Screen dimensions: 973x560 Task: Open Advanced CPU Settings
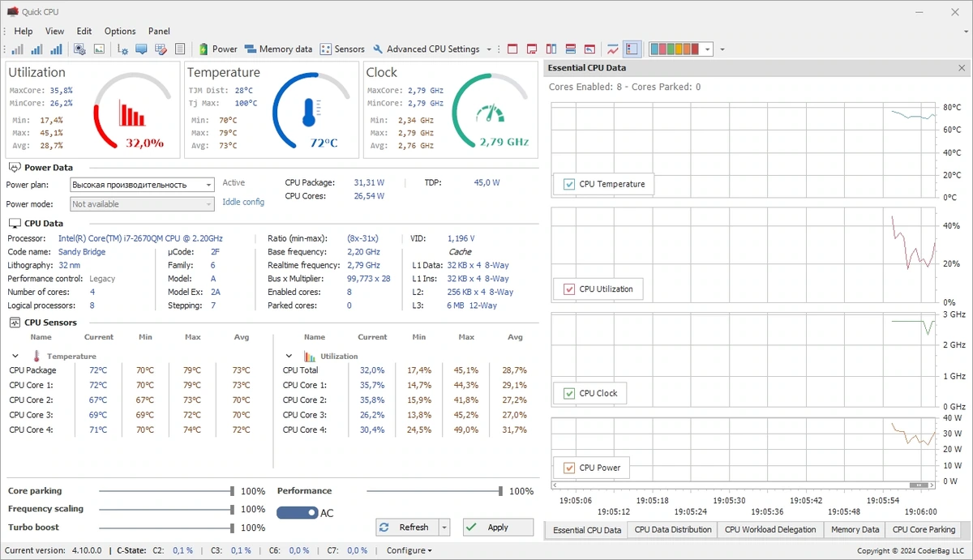[x=426, y=49]
